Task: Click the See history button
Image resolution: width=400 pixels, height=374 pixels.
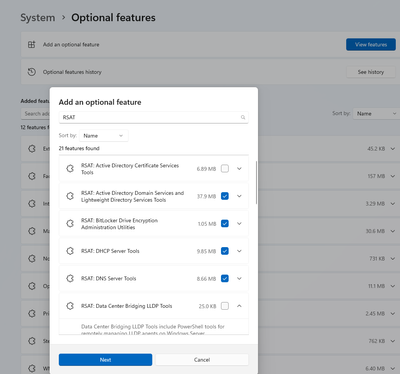Action: [x=371, y=72]
